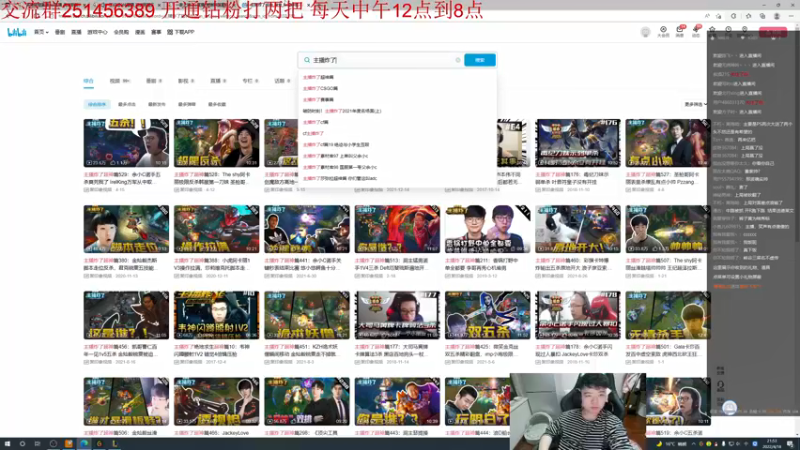Open the user avatar in site header

coord(645,32)
